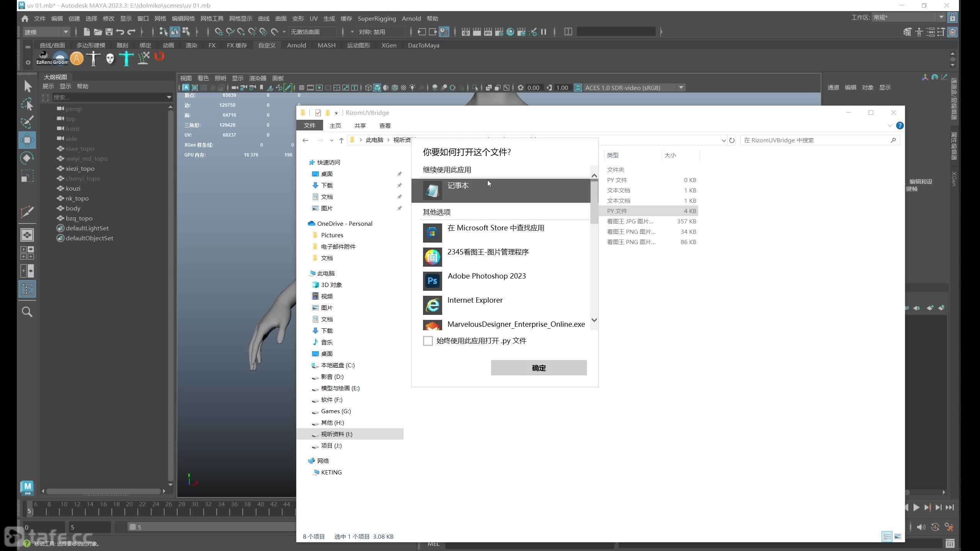Redo with the toolbar arrow icon
Image resolution: width=980 pixels, height=551 pixels.
(132, 32)
